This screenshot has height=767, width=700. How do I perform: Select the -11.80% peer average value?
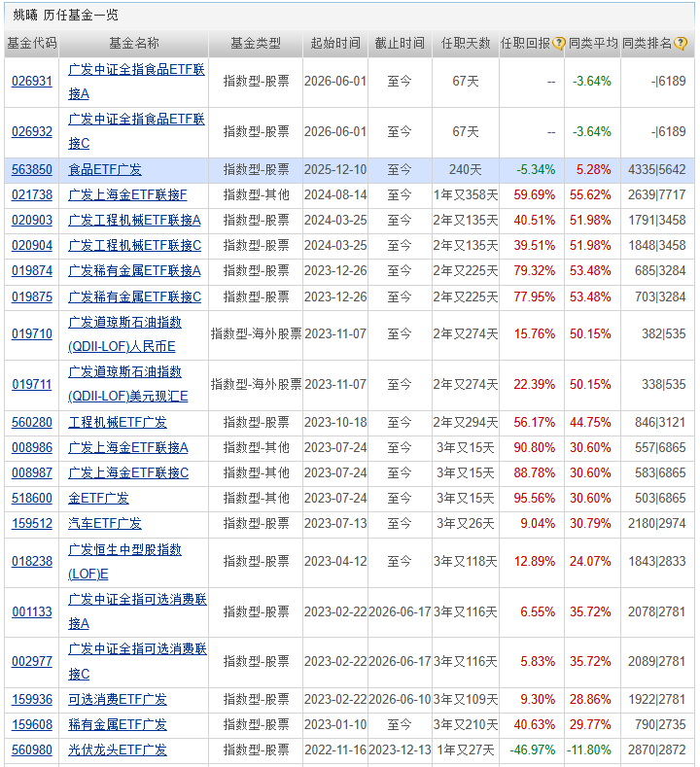click(589, 750)
